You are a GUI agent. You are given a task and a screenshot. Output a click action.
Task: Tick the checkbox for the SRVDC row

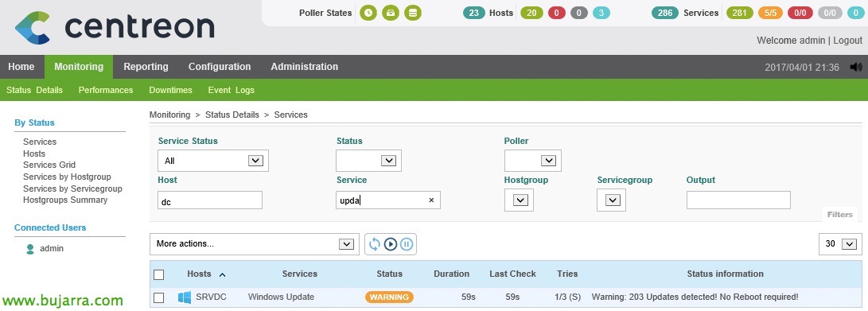pos(159,297)
